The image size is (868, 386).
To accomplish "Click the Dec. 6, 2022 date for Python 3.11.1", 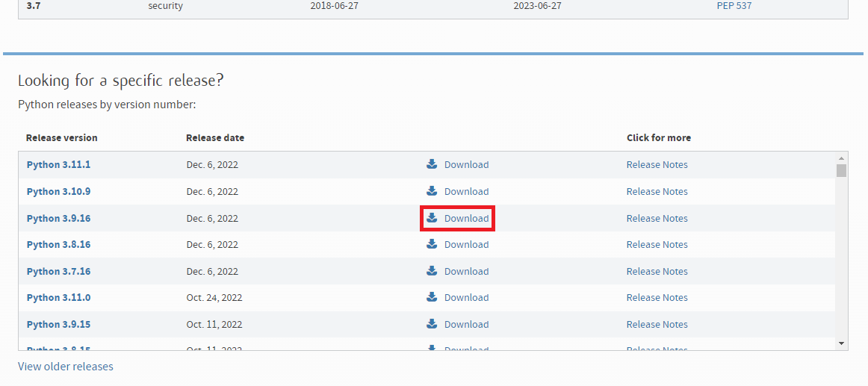I will (212, 165).
